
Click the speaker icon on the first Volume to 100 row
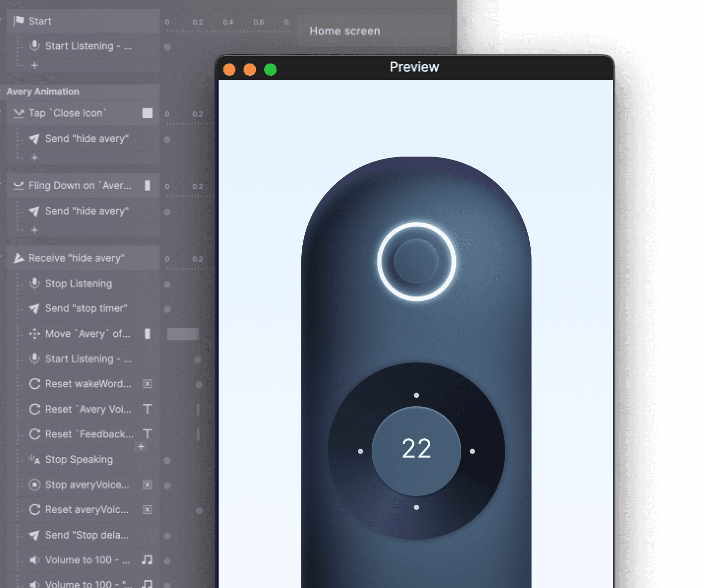(x=34, y=560)
